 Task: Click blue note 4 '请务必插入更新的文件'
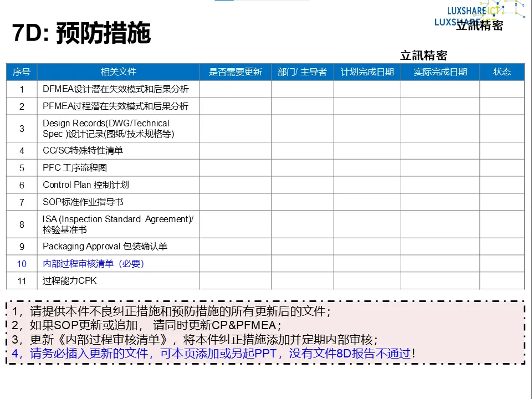213,354
